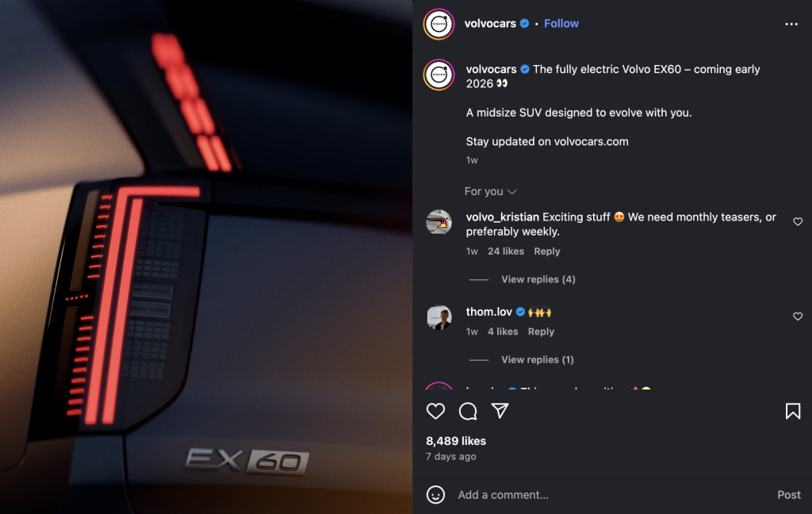812x514 pixels.
Task: Save the post with the bookmark icon
Action: point(793,412)
